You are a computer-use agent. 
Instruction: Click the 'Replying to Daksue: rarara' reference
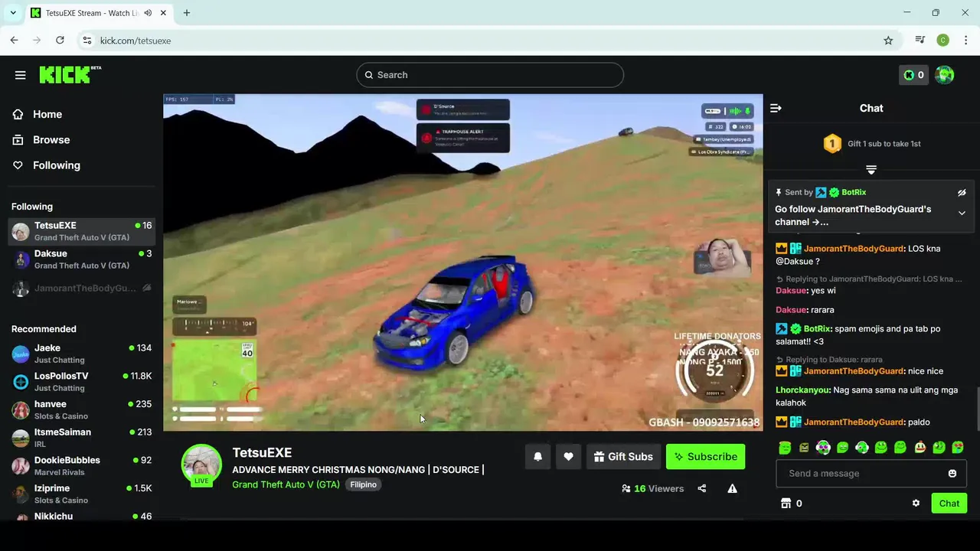829,360
